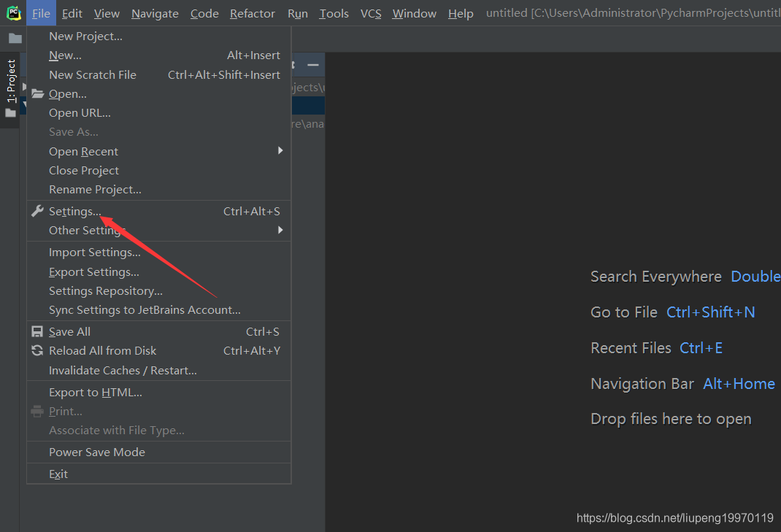Open the Navigate menu
Viewport: 781px width, 532px height.
pos(155,13)
